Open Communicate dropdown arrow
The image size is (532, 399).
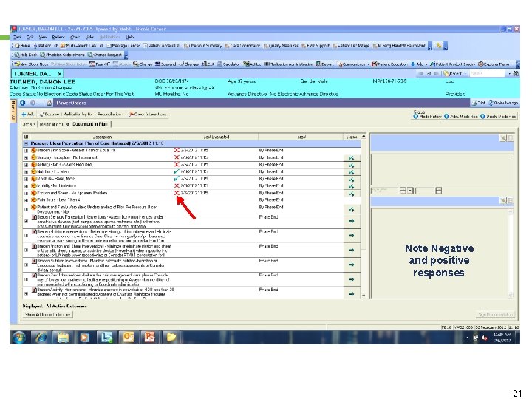[368, 64]
